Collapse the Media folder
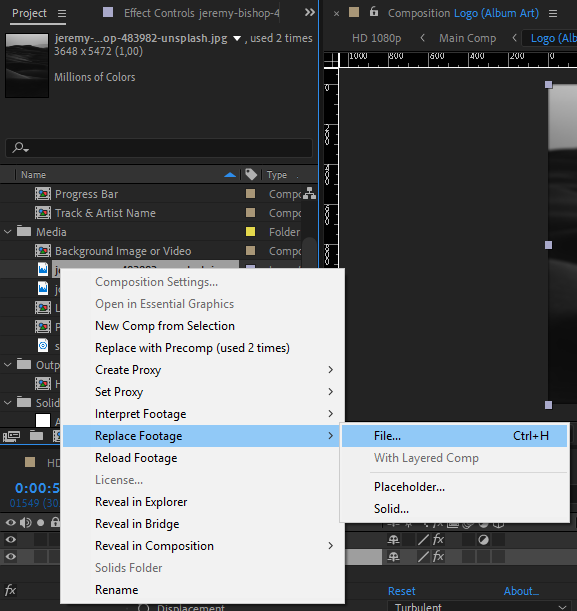The image size is (577, 611). click(x=8, y=232)
